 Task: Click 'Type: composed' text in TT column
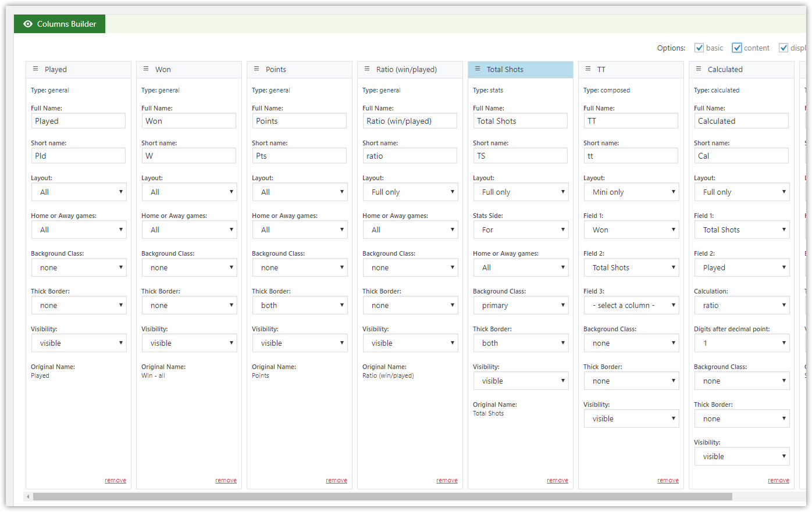(607, 90)
